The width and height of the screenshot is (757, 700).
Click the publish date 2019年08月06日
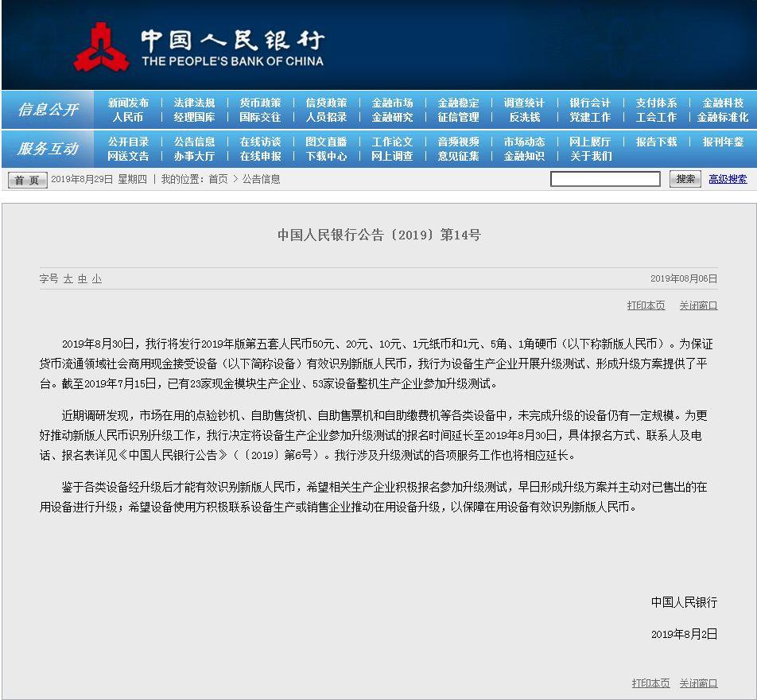tap(684, 278)
